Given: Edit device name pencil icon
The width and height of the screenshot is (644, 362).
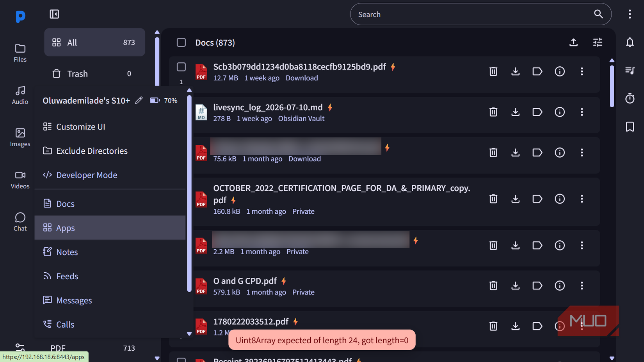Looking at the screenshot, I should pos(139,100).
